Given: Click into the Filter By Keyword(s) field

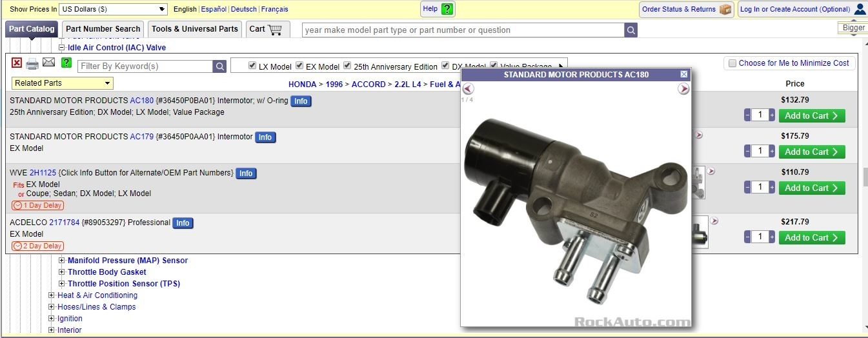Looking at the screenshot, I should 145,66.
